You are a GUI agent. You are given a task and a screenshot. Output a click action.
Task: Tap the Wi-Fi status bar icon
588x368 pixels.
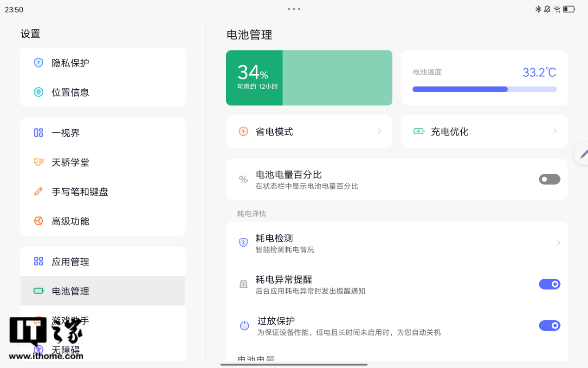pos(557,9)
